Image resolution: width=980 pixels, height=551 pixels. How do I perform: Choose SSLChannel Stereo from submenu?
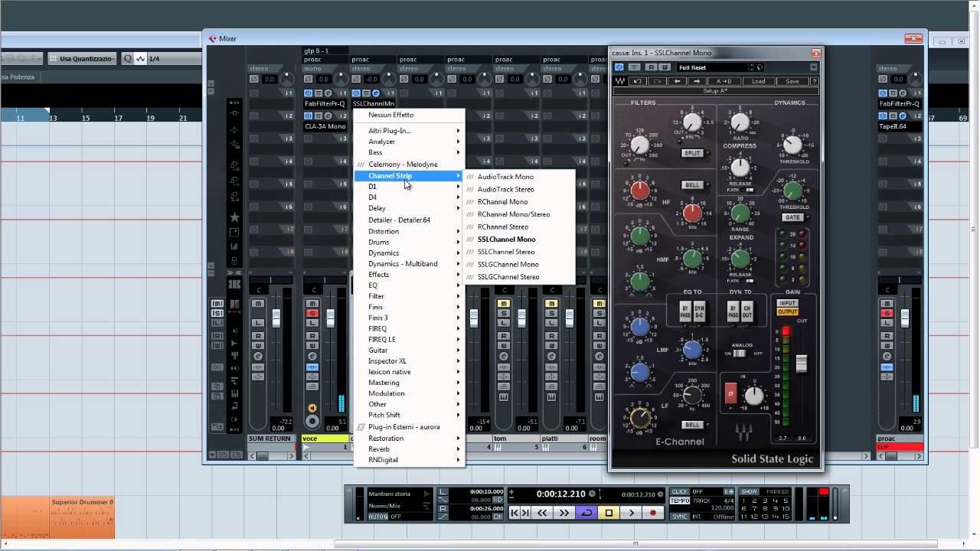coord(519,252)
